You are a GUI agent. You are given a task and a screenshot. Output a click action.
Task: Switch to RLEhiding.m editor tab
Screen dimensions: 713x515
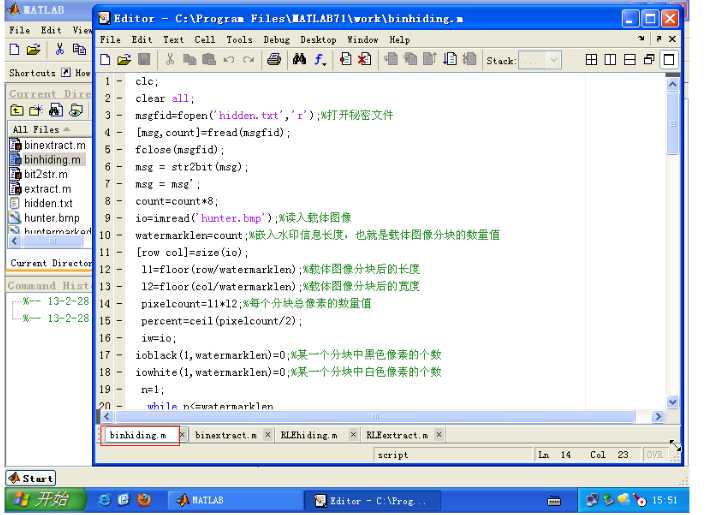click(309, 435)
